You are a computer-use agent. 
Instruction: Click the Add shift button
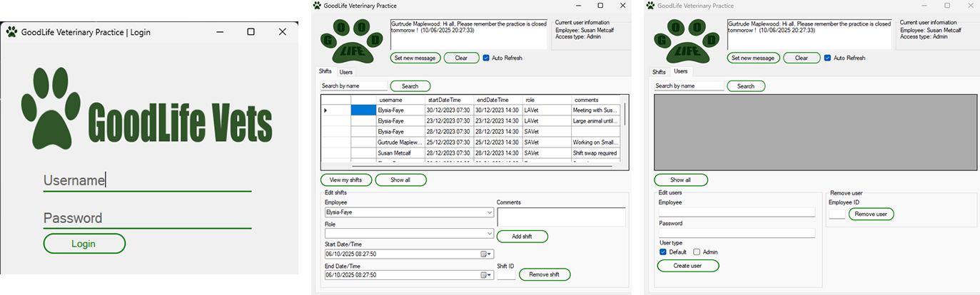(522, 236)
